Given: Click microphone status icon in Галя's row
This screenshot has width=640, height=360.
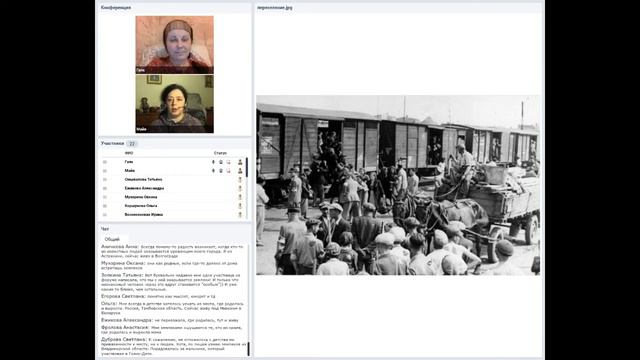Looking at the screenshot, I should tap(213, 162).
